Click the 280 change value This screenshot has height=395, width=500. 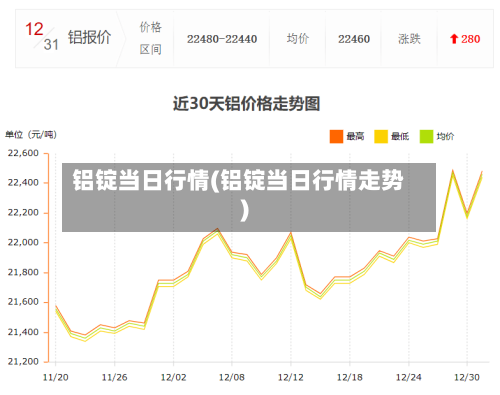[471, 39]
